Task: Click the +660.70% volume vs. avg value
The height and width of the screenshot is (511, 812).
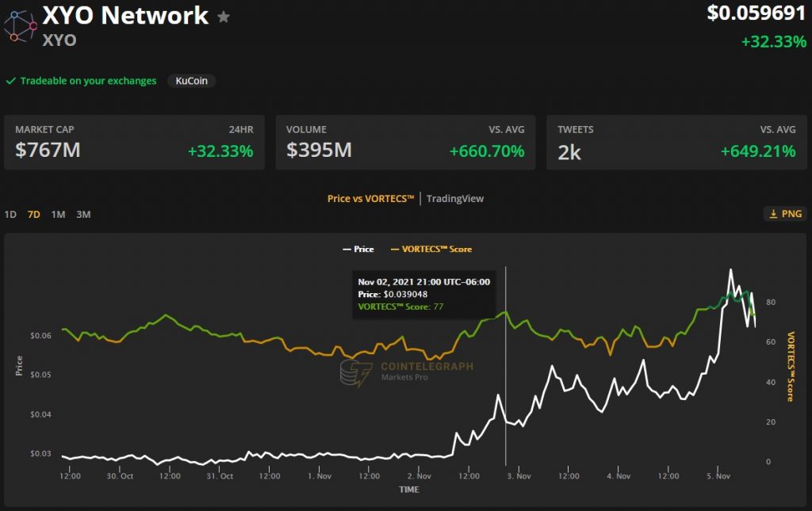Action: point(487,151)
